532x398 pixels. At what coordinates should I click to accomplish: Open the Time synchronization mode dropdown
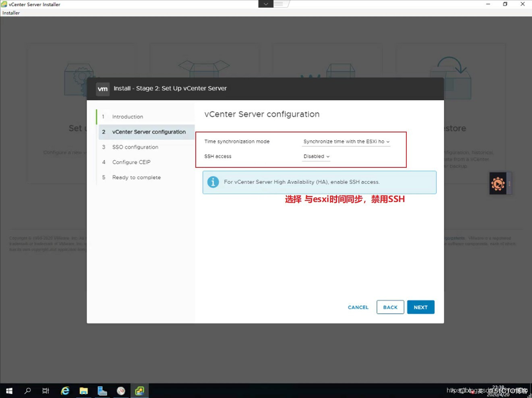pos(346,142)
